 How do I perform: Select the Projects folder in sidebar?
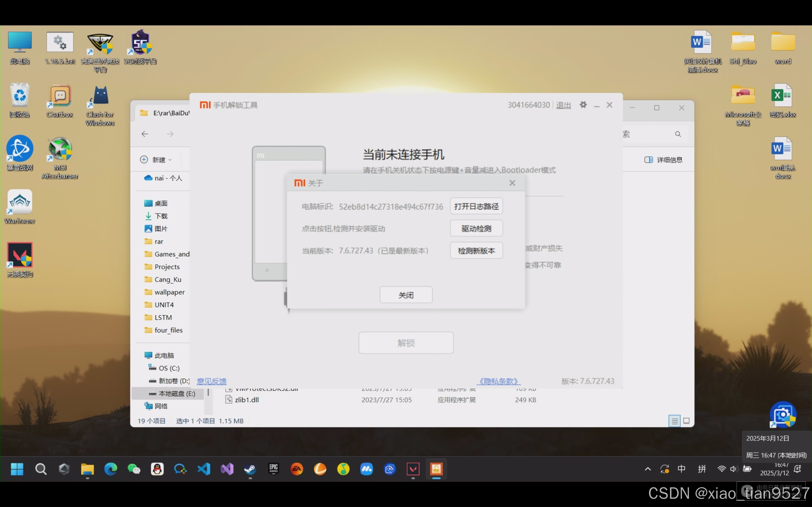pos(167,266)
